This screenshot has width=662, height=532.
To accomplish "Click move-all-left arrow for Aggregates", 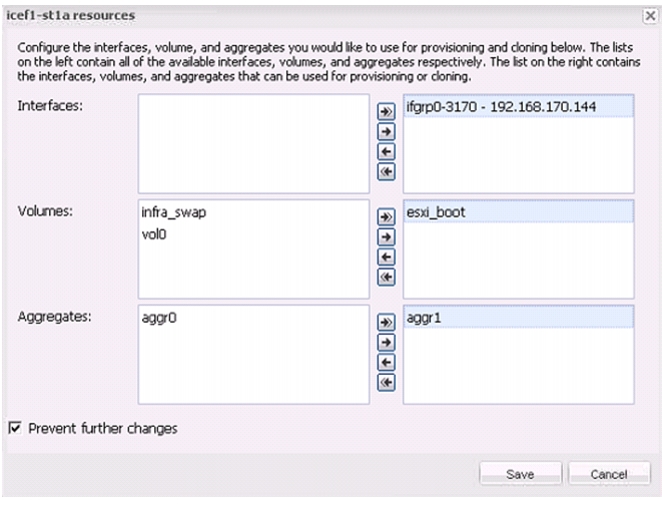I will [386, 383].
